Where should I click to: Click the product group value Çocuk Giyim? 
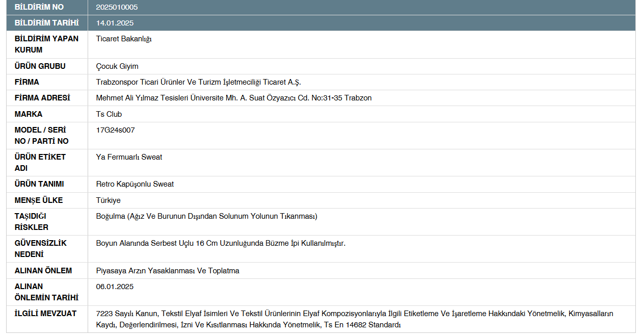tap(117, 66)
